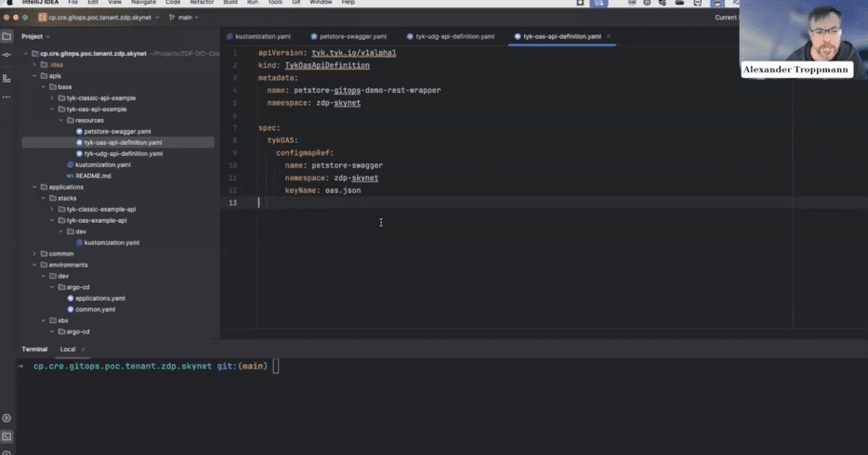The image size is (868, 455).
Task: Open the Navigate menu
Action: (x=143, y=2)
